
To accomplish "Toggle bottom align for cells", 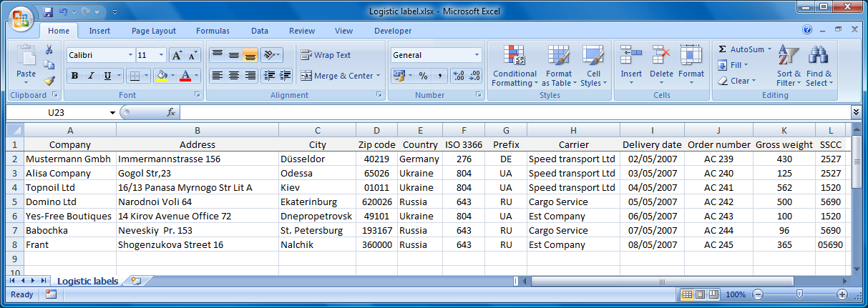I will [x=250, y=55].
